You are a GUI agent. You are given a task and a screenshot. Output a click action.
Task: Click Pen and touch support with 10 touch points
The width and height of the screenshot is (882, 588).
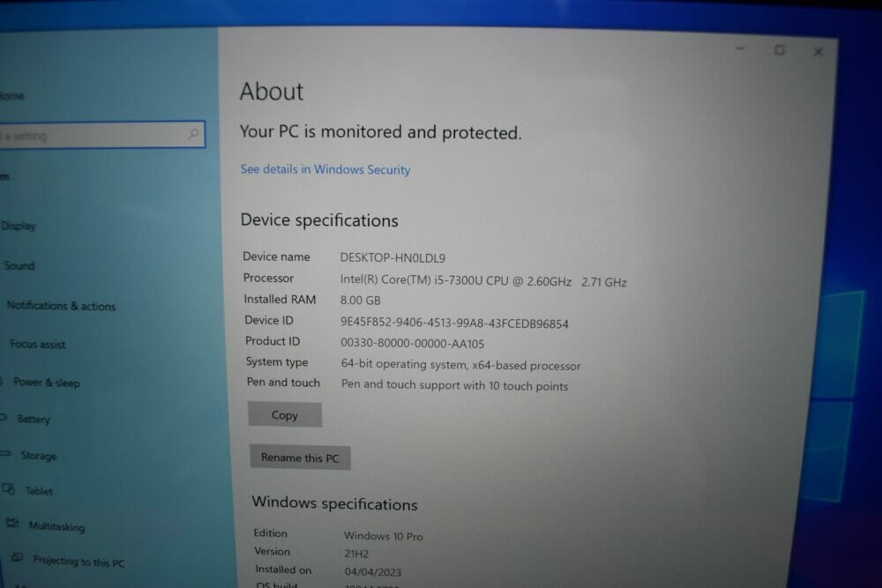pos(454,385)
